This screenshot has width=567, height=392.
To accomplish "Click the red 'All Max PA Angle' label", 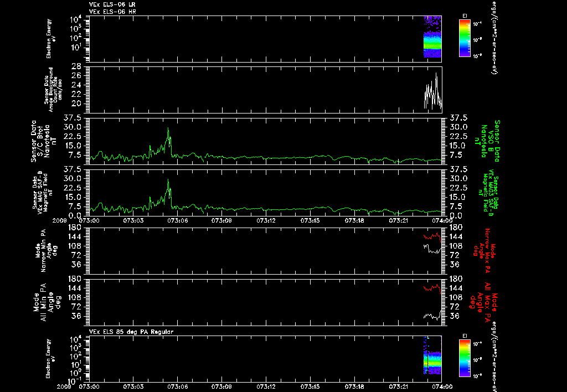I will point(483,302).
